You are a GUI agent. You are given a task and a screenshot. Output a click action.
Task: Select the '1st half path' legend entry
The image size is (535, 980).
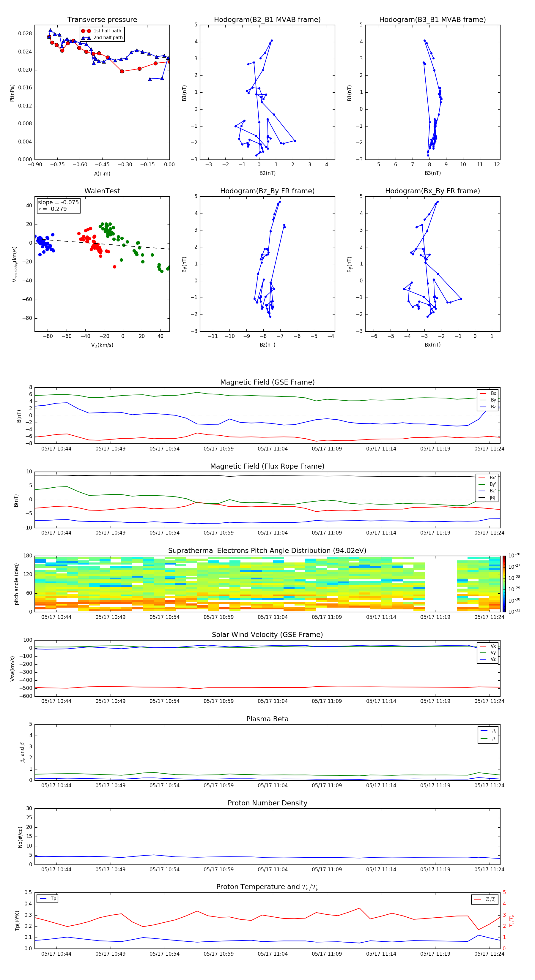tap(102, 31)
